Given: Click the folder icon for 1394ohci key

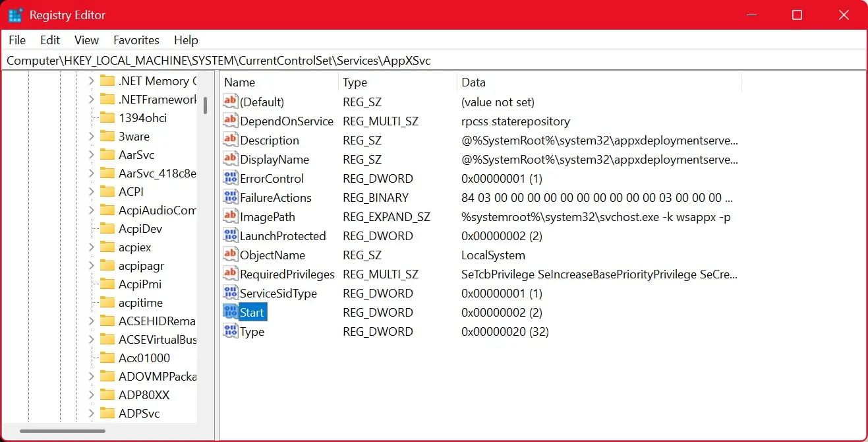Looking at the screenshot, I should pos(107,117).
